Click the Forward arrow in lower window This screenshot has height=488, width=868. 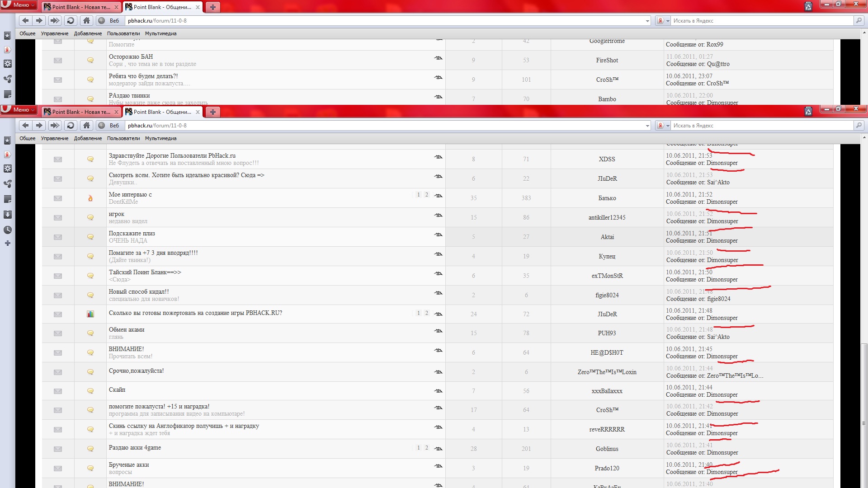(39, 125)
